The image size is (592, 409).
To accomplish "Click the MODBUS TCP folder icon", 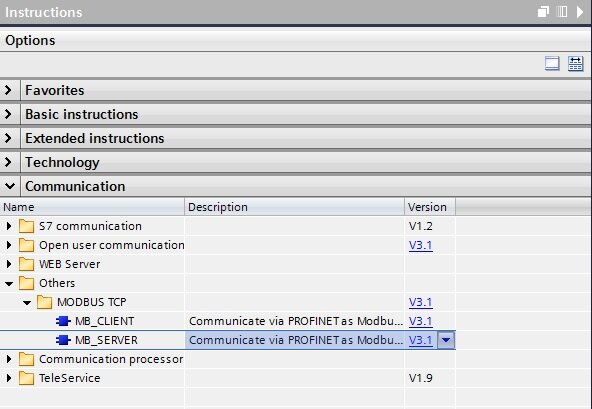I will [x=45, y=302].
